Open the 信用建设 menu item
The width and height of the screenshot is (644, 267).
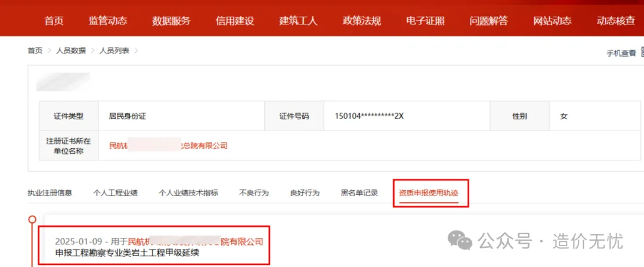[x=235, y=21]
